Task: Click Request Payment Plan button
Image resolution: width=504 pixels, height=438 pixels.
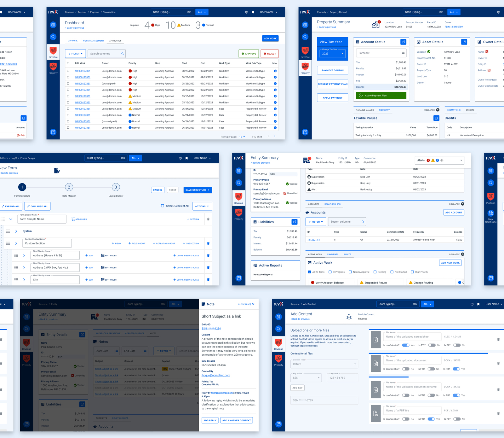Action: tap(333, 84)
